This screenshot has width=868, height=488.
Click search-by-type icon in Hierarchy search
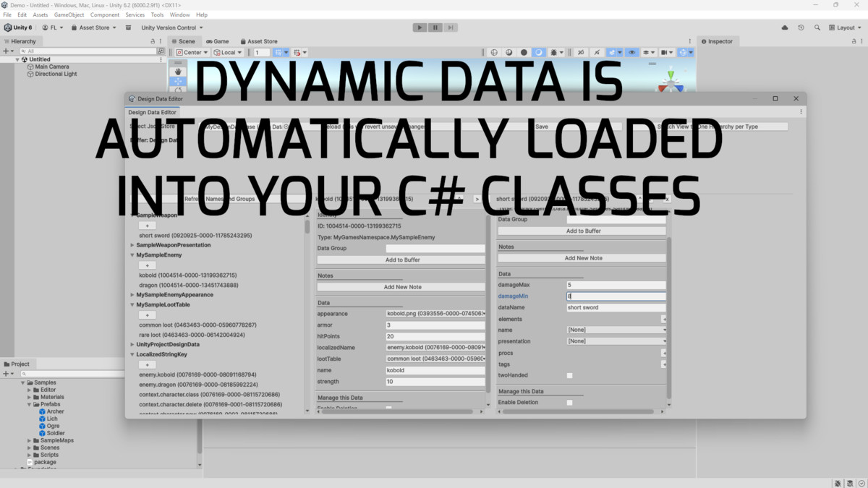161,51
